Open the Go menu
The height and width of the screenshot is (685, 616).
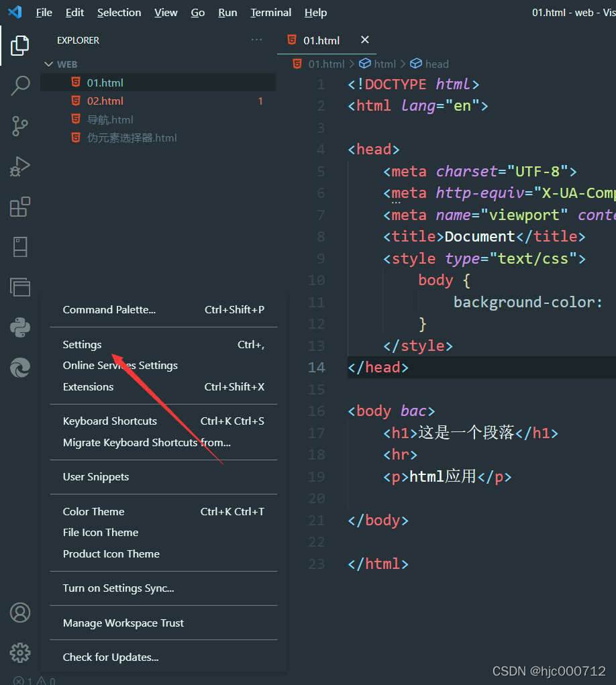(198, 13)
